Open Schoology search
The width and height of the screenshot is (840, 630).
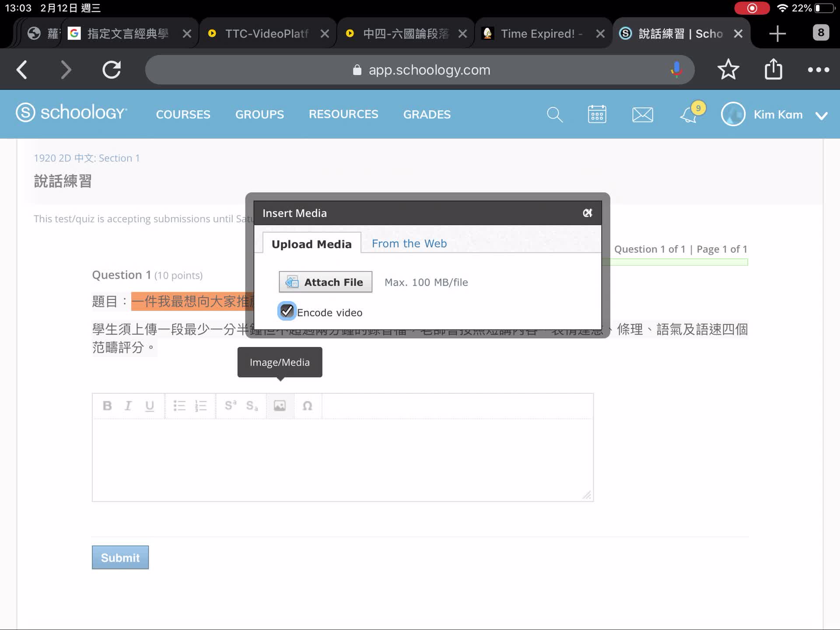pyautogui.click(x=554, y=114)
